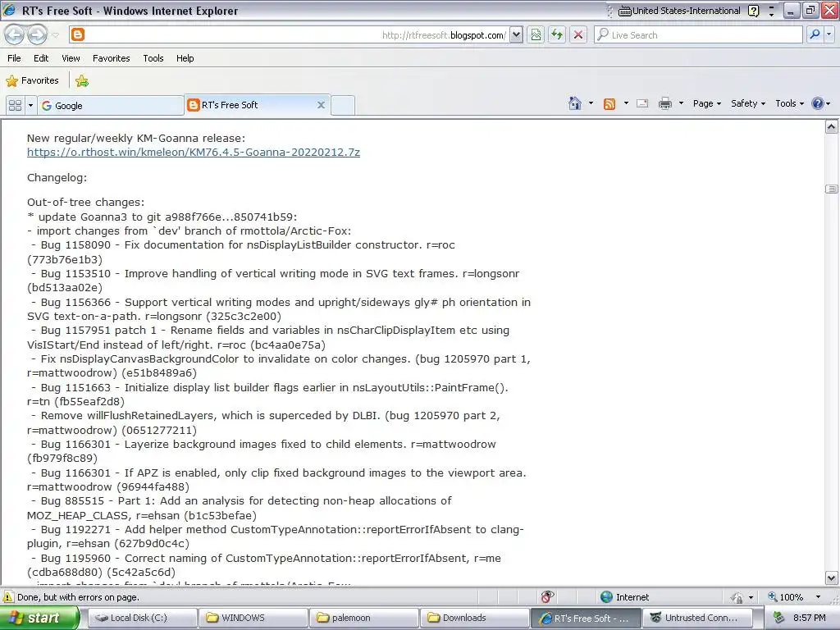The width and height of the screenshot is (840, 630).
Task: Open the Help menu
Action: point(185,58)
